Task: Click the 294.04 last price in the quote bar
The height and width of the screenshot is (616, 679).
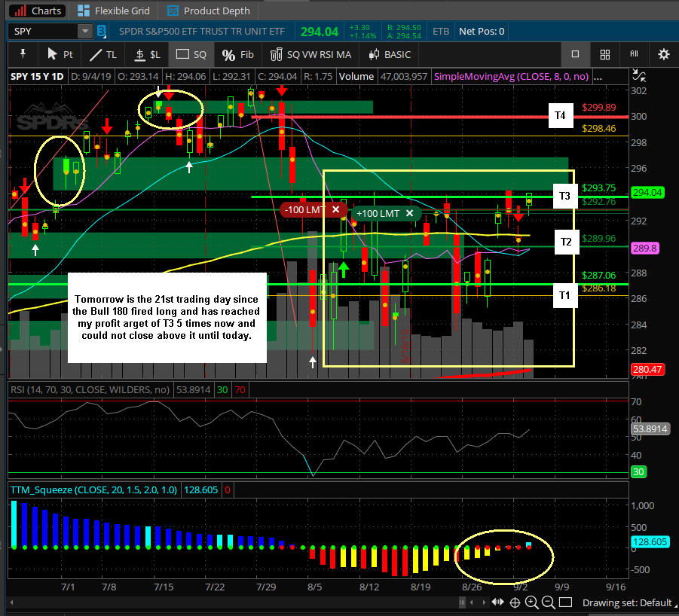Action: click(x=320, y=32)
